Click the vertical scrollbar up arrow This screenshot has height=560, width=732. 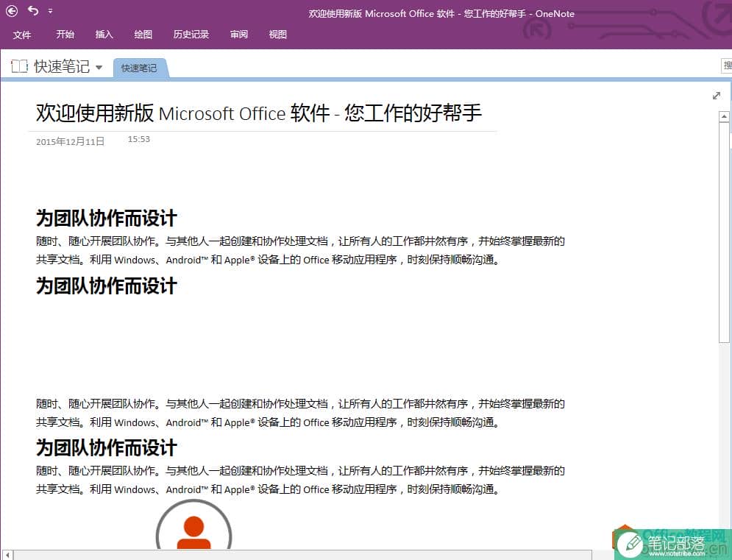tap(724, 116)
